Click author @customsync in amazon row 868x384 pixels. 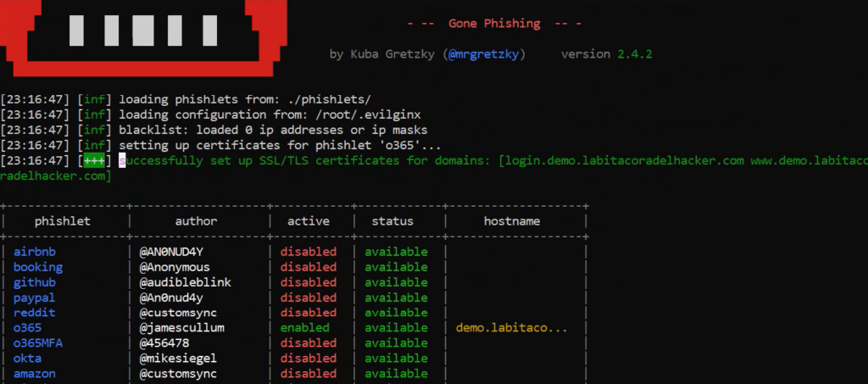178,374
